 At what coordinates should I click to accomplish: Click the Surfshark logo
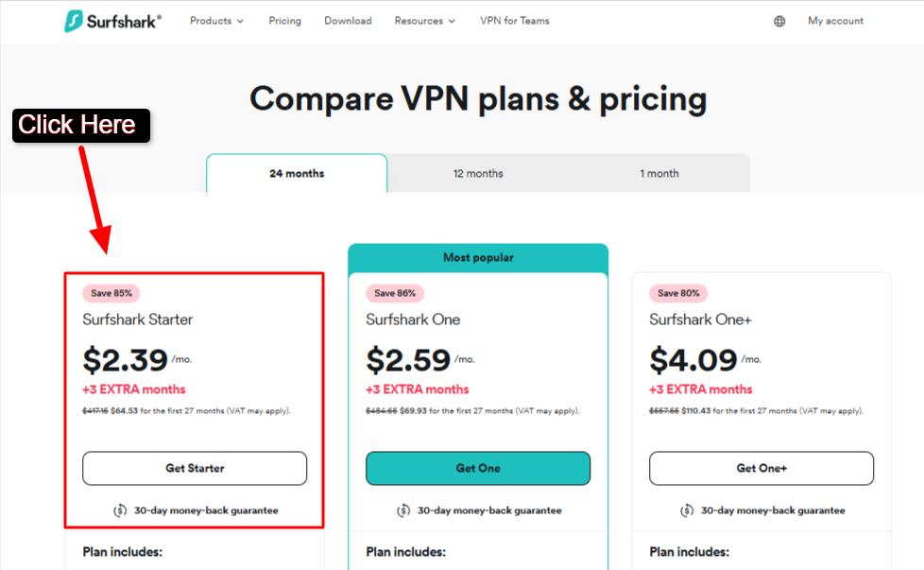[x=112, y=20]
